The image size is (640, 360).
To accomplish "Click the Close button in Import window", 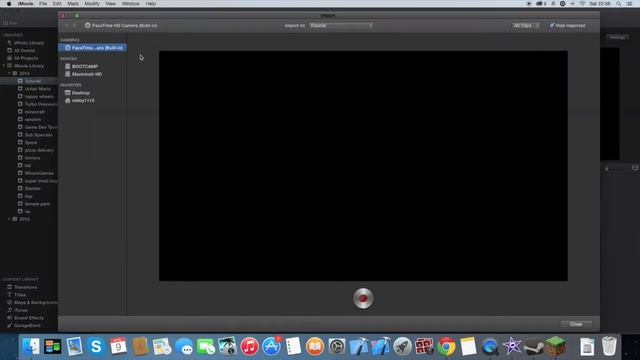I will click(576, 324).
